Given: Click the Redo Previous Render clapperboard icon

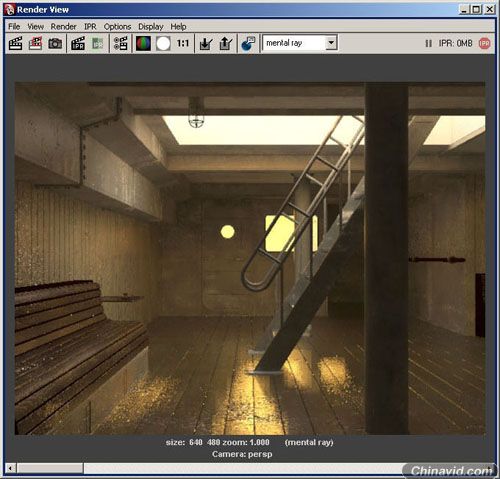Looking at the screenshot, I should (15, 43).
